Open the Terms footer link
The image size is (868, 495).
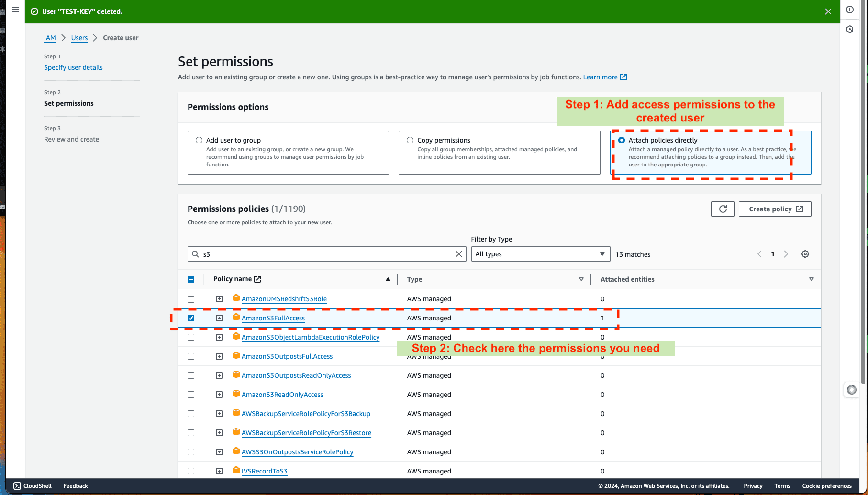[782, 486]
